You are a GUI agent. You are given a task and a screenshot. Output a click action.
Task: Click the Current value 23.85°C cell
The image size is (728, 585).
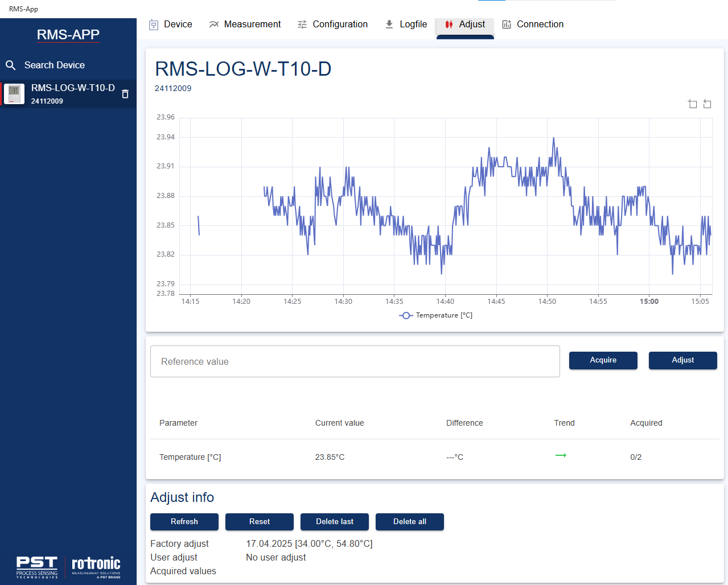[x=330, y=457]
